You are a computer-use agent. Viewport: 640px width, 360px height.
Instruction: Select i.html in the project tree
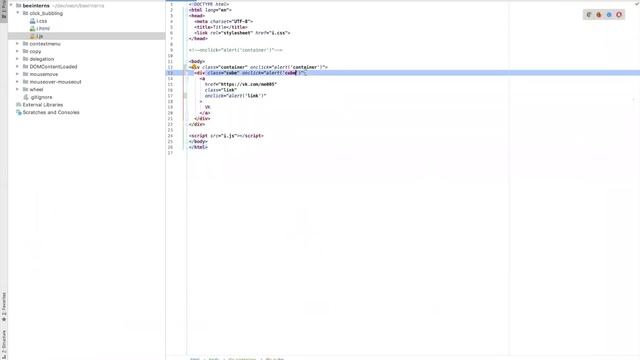[43, 29]
